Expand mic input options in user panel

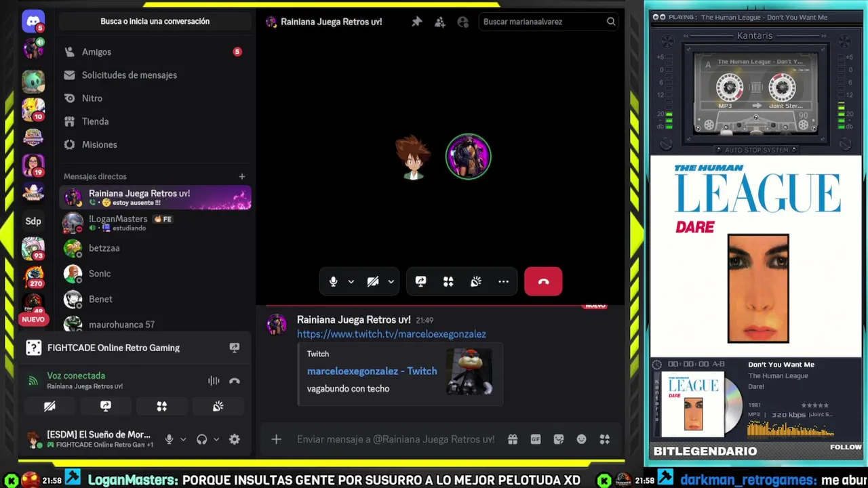point(183,439)
